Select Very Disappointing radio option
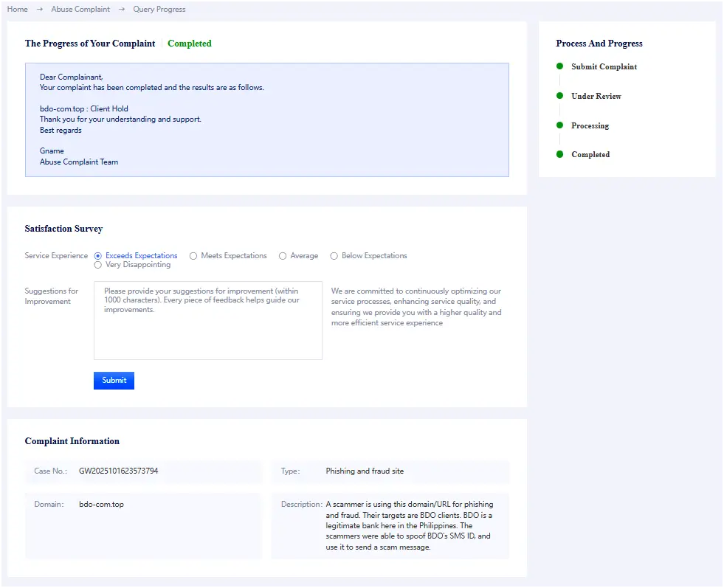This screenshot has width=724, height=588. [x=98, y=265]
